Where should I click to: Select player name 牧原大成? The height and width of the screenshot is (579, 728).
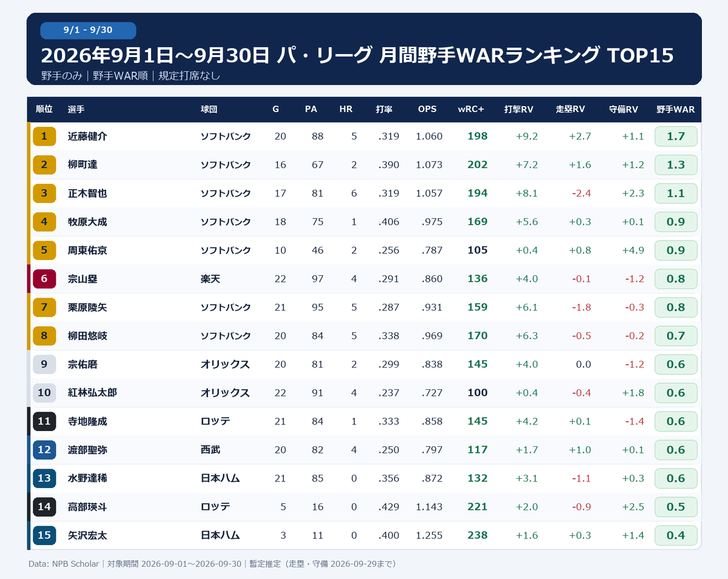click(87, 222)
